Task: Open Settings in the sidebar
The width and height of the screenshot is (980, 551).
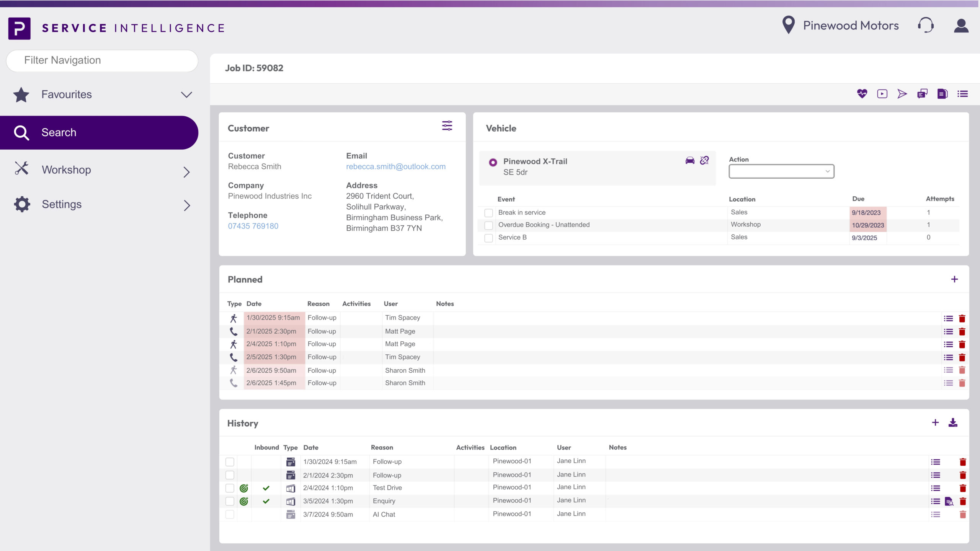Action: point(62,204)
